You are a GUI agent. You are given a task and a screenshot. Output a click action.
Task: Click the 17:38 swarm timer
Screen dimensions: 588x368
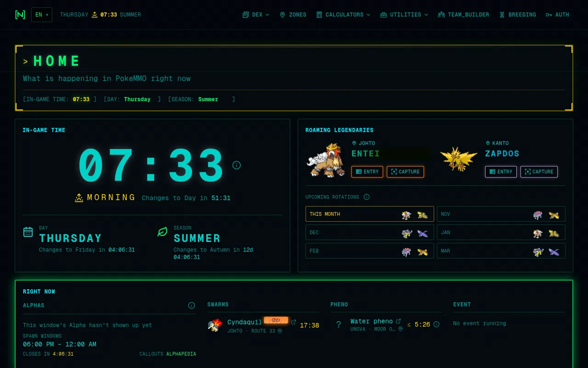[x=310, y=325]
